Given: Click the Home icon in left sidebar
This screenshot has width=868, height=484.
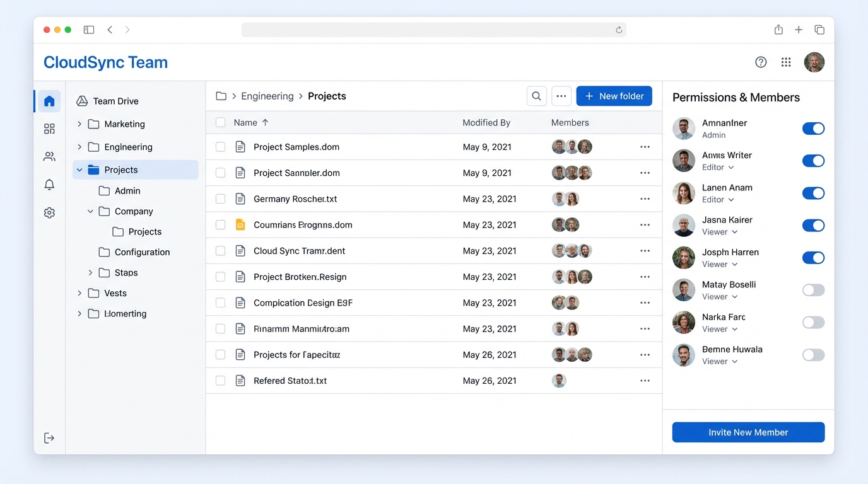Looking at the screenshot, I should click(x=49, y=101).
